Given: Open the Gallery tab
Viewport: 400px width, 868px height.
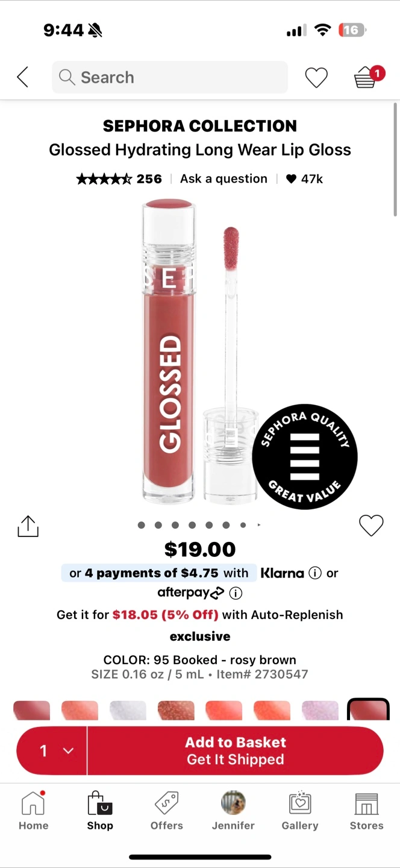Looking at the screenshot, I should (x=300, y=811).
